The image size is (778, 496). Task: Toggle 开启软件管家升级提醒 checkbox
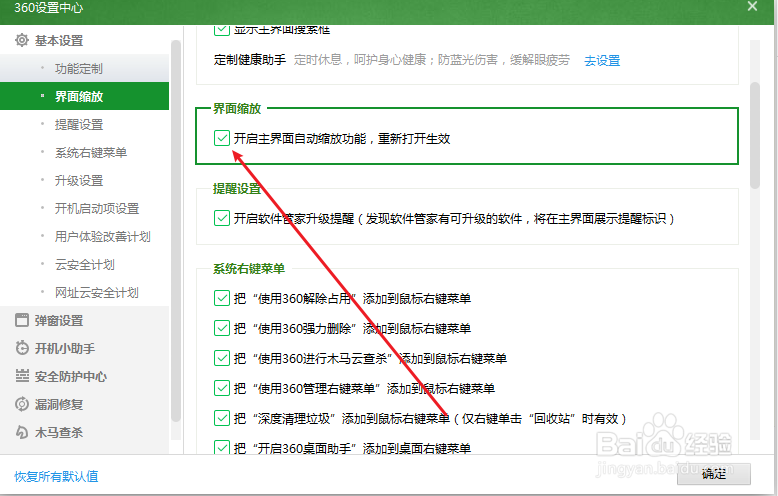(222, 218)
